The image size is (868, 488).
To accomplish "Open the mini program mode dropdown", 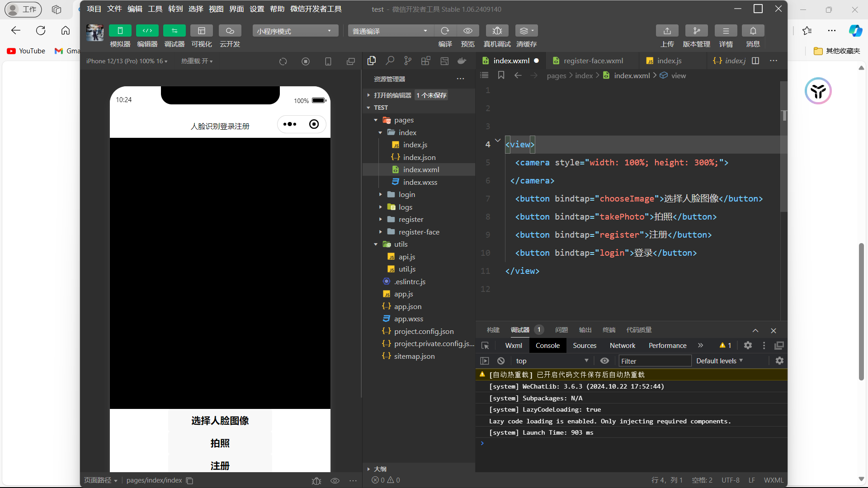I will click(295, 31).
